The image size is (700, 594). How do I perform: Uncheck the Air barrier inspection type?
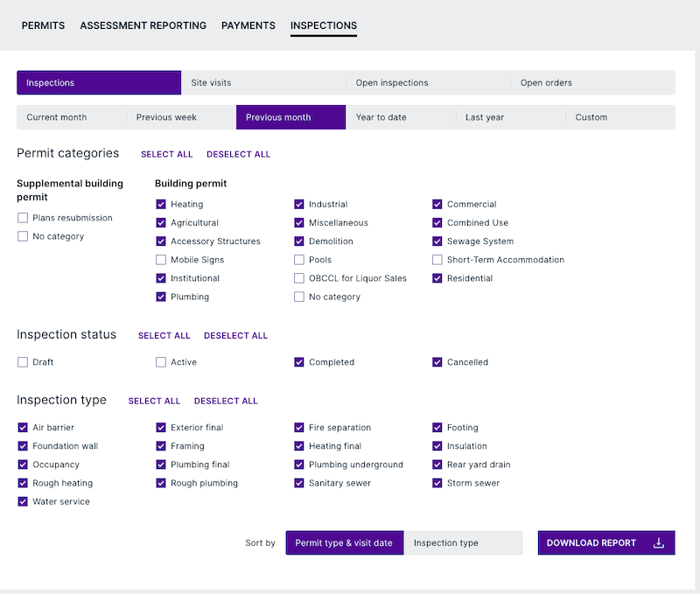click(x=23, y=428)
